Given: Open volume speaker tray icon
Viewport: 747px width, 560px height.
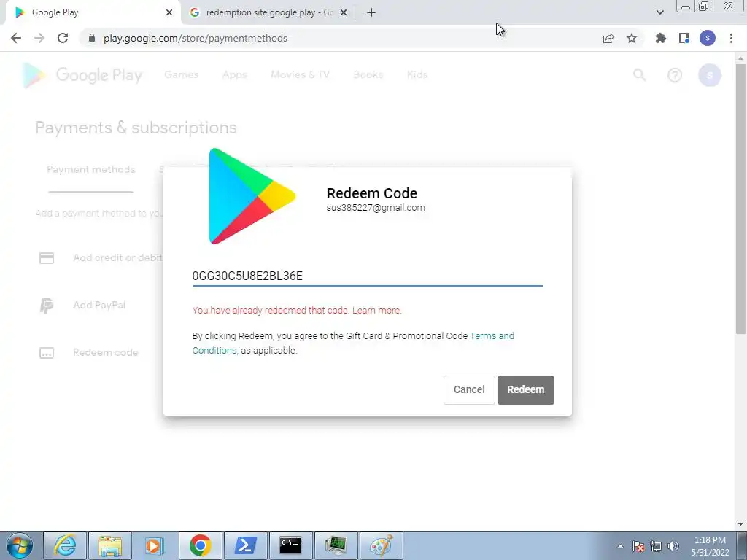Looking at the screenshot, I should (673, 546).
